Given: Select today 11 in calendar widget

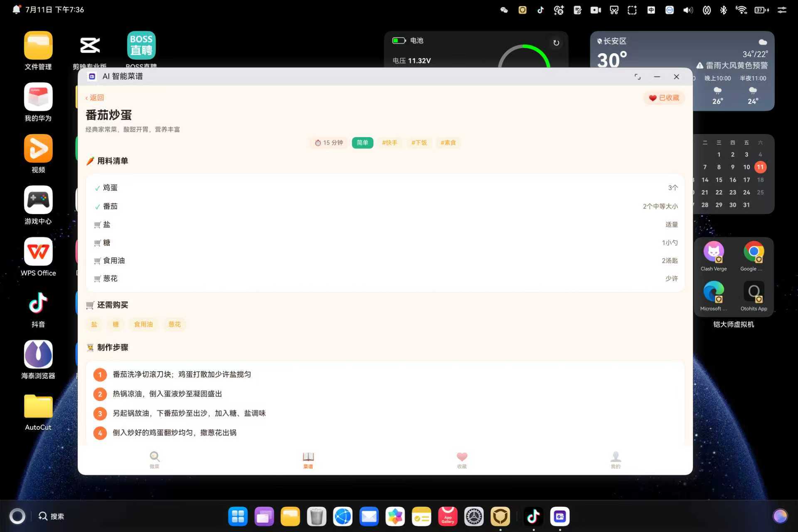Looking at the screenshot, I should point(760,167).
